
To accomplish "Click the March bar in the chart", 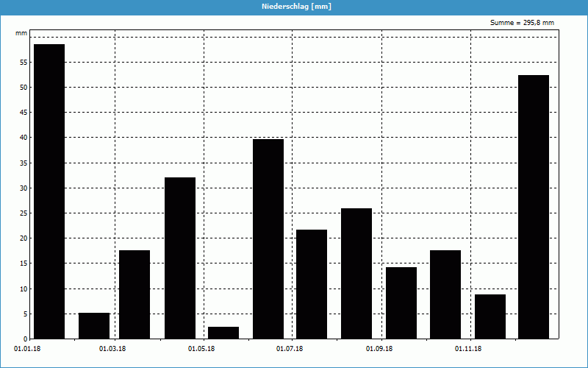I will [x=135, y=294].
